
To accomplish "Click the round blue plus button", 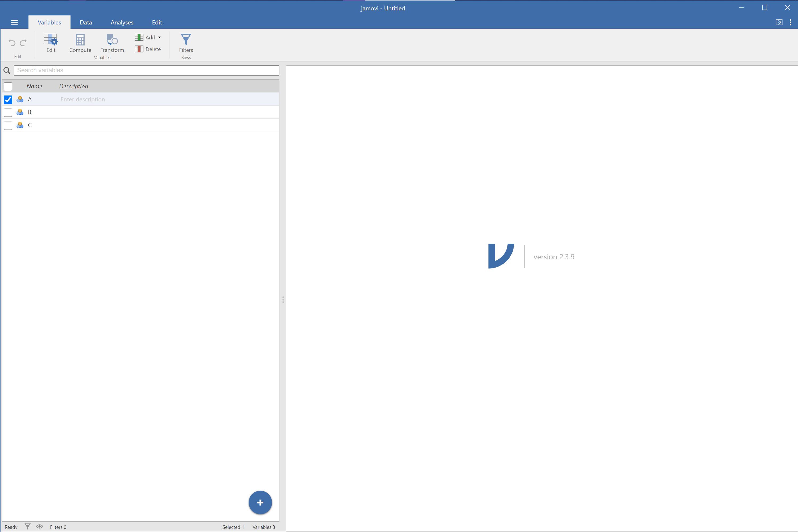I will pos(260,502).
